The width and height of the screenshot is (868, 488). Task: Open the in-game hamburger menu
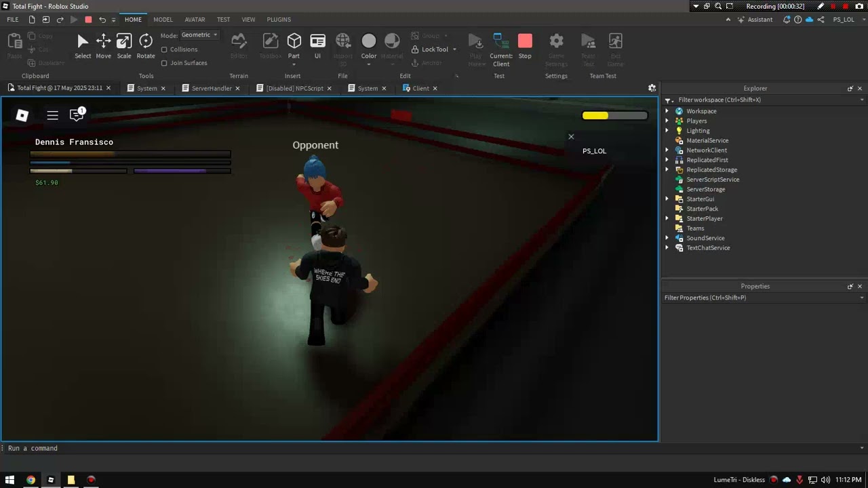pyautogui.click(x=52, y=115)
